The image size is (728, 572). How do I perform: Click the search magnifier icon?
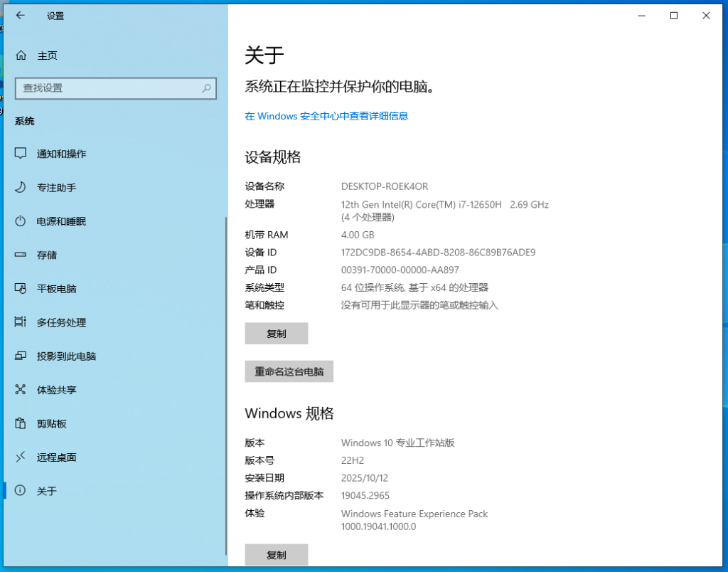205,88
